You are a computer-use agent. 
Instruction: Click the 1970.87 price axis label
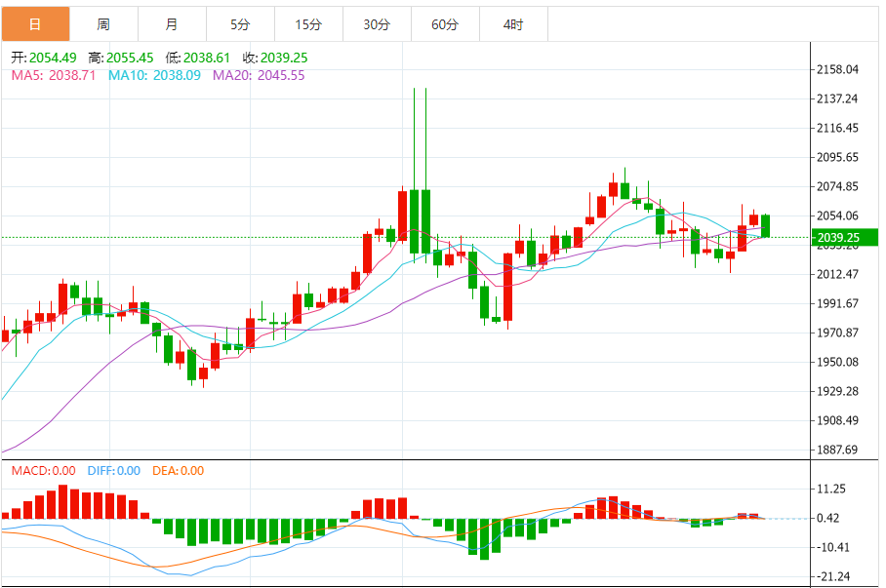(837, 333)
